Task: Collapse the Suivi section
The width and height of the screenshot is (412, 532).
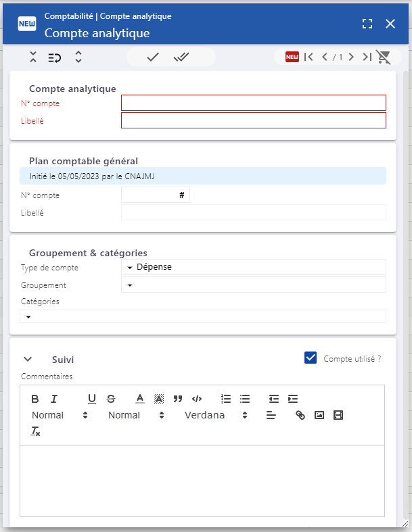Action: pyautogui.click(x=28, y=360)
